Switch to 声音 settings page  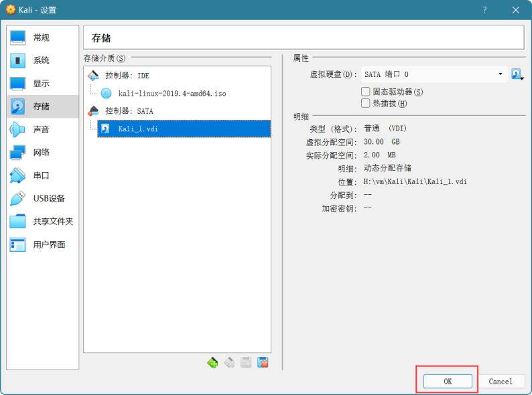pyautogui.click(x=42, y=129)
